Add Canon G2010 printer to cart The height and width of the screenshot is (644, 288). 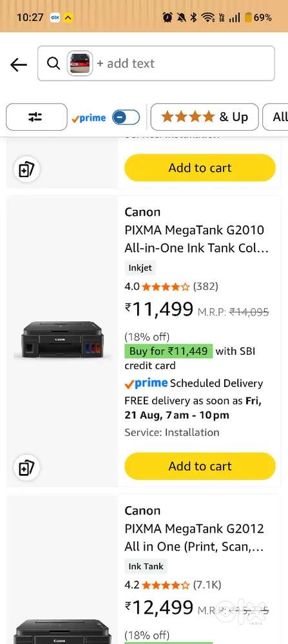coord(200,466)
